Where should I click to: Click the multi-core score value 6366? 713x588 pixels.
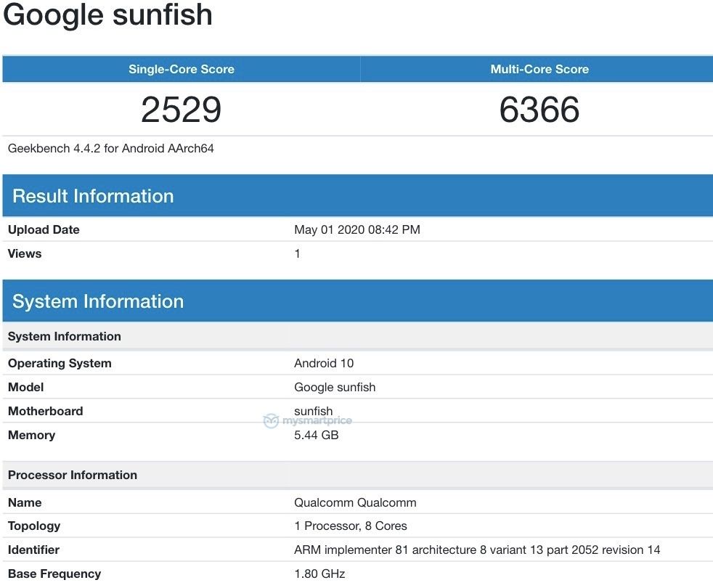[539, 110]
